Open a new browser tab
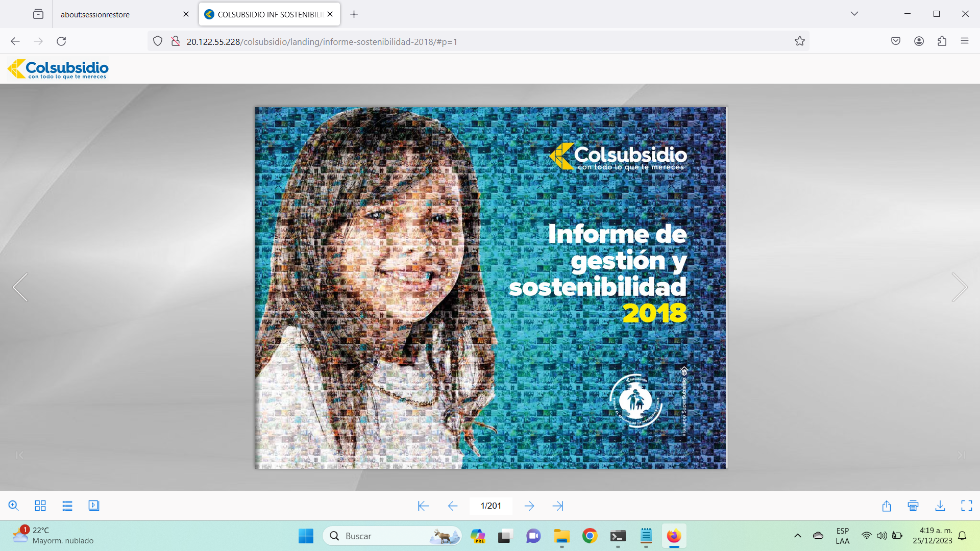This screenshot has width=980, height=551. point(354,14)
